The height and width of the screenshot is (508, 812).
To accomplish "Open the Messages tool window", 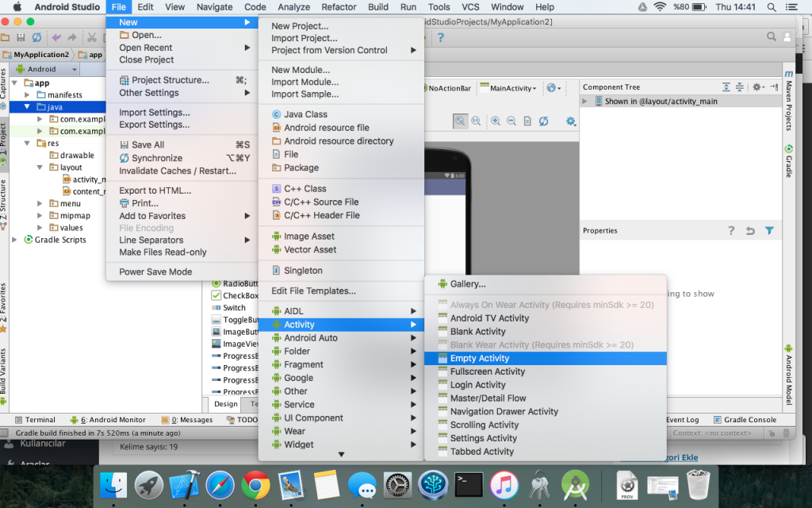I will coord(187,420).
